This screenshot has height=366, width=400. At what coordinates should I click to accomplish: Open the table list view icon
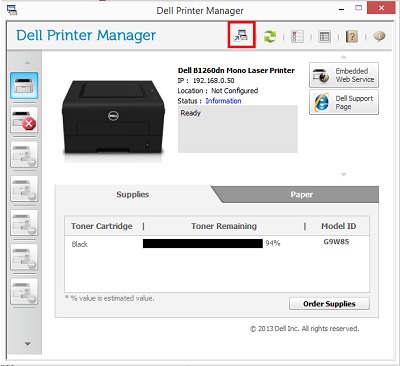[x=325, y=36]
